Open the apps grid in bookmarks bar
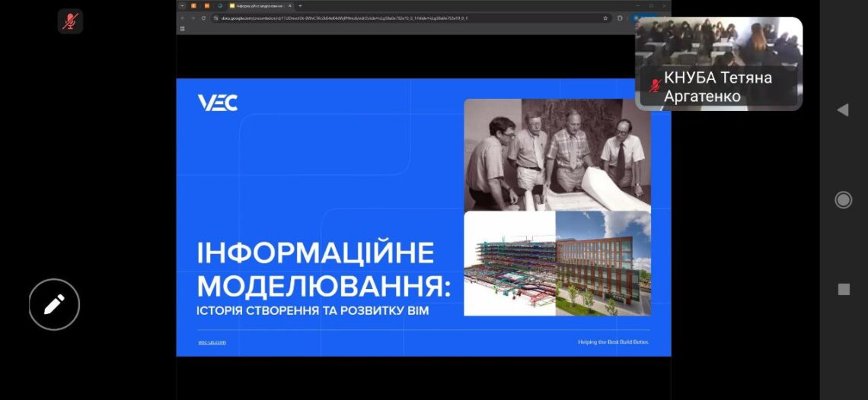This screenshot has width=868, height=400. [x=183, y=29]
